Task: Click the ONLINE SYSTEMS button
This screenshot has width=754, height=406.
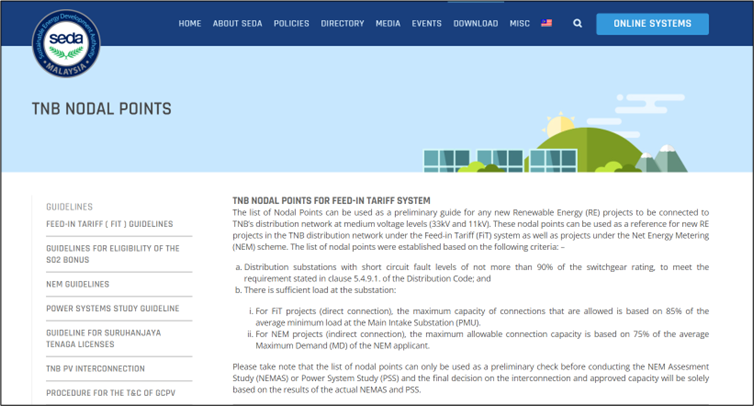Action: coord(653,24)
